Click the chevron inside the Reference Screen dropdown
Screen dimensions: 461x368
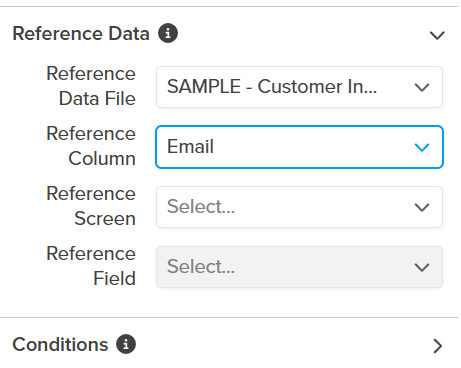tap(422, 207)
